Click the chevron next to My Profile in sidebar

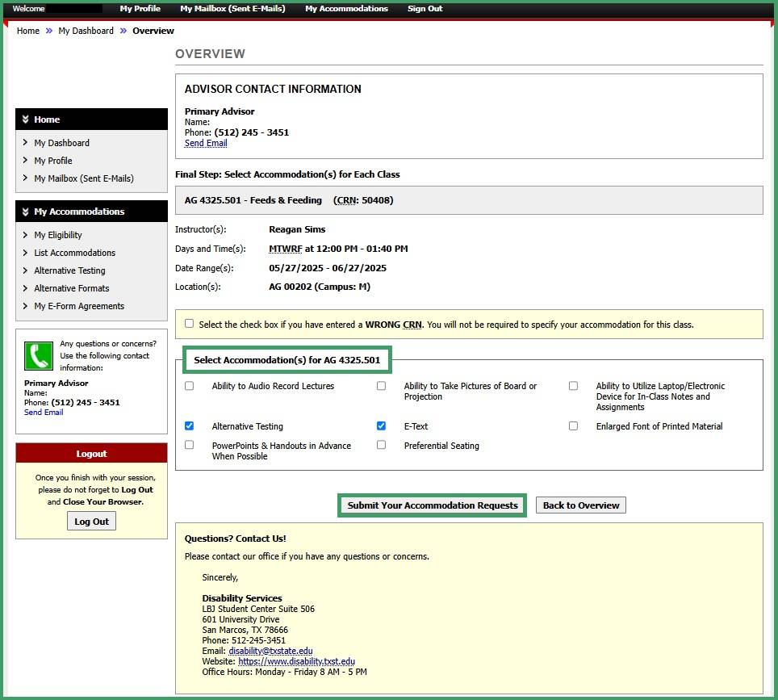[25, 161]
